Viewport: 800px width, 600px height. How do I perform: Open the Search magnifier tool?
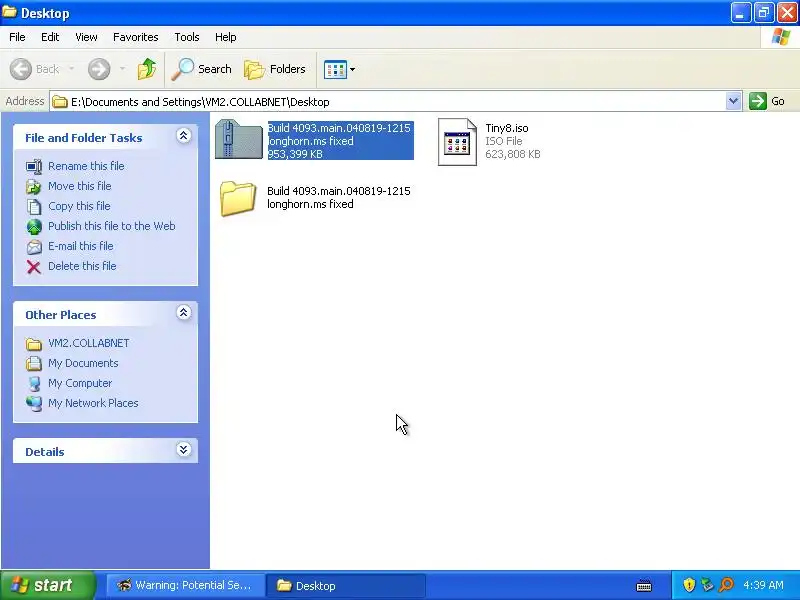[x=202, y=69]
